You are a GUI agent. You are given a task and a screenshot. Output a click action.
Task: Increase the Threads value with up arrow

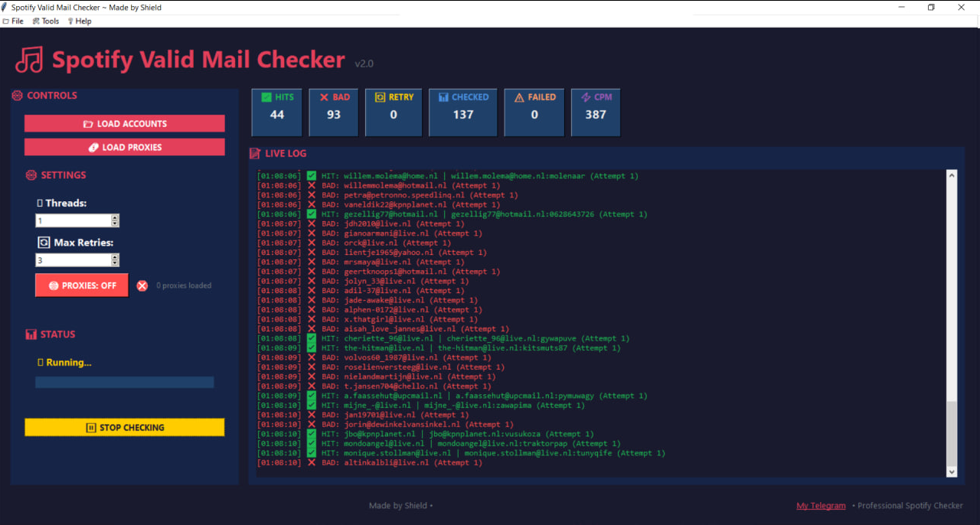(115, 217)
